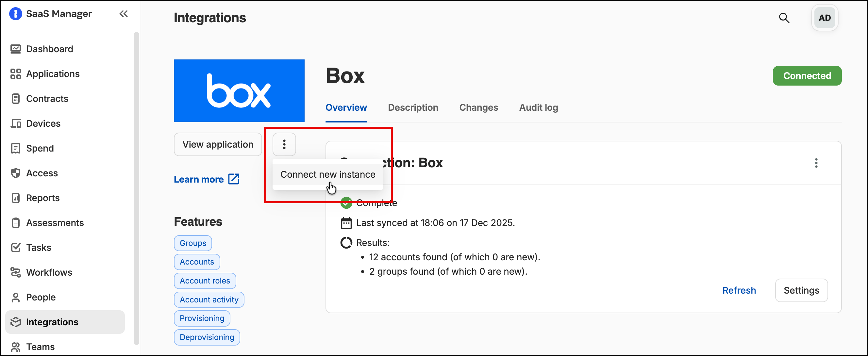The image size is (868, 356).
Task: Select the Integrations nav item
Action: coord(65,322)
